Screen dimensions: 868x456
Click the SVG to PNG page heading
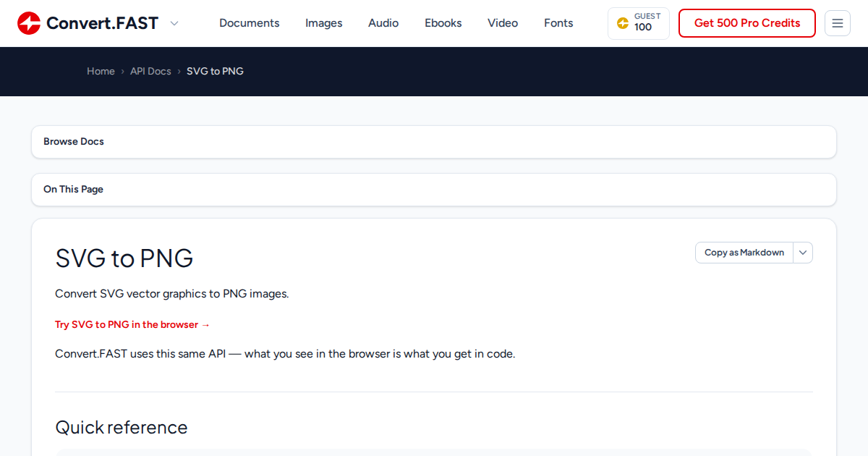click(124, 258)
